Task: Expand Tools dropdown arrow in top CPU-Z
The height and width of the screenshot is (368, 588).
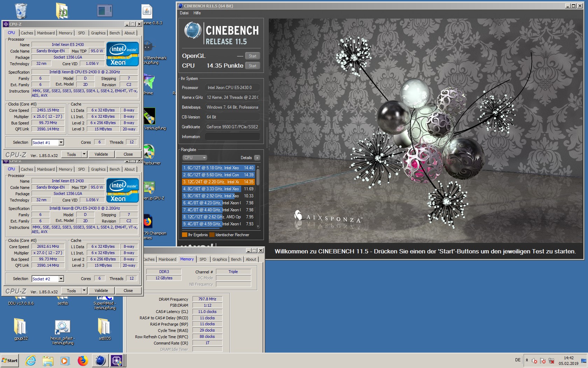Action: point(84,154)
